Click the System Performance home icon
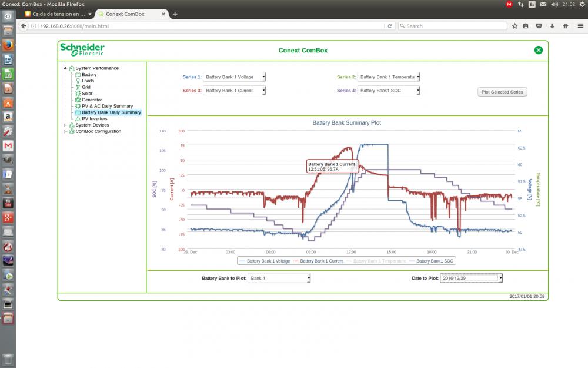Image resolution: width=588 pixels, height=368 pixels. point(72,68)
